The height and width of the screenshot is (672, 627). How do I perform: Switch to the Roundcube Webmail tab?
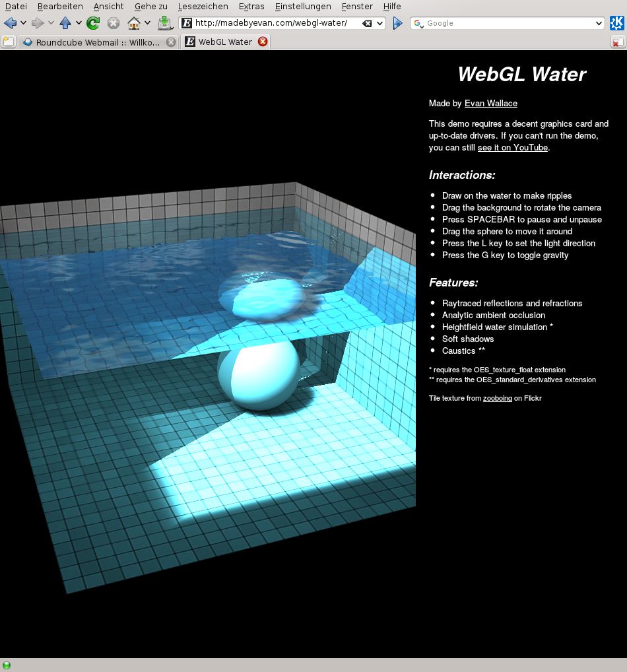click(x=98, y=42)
